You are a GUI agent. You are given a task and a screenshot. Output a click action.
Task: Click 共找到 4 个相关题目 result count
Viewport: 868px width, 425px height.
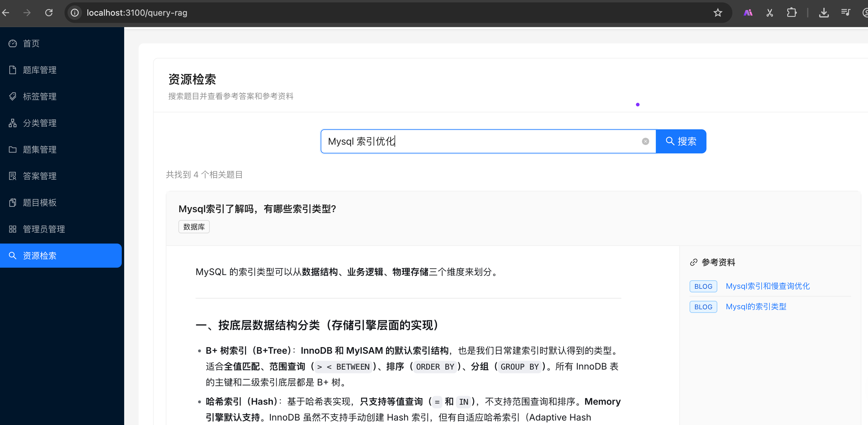(204, 175)
